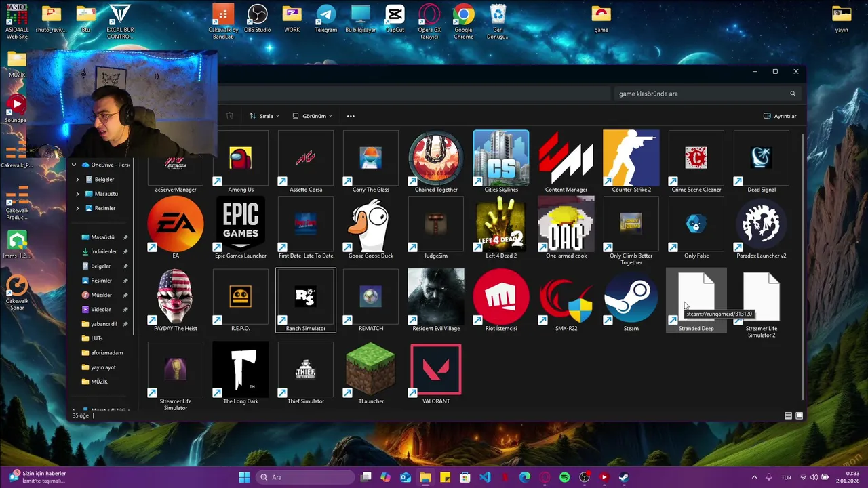The width and height of the screenshot is (868, 488).
Task: Click the Stranded Deep file thumbnail
Action: click(696, 296)
